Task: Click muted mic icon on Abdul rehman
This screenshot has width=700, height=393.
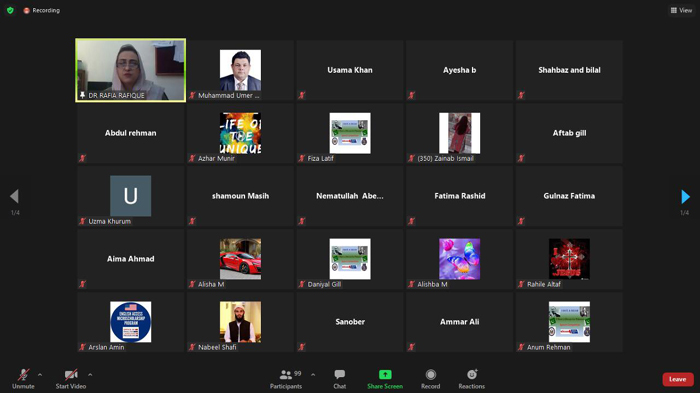Action: click(82, 158)
